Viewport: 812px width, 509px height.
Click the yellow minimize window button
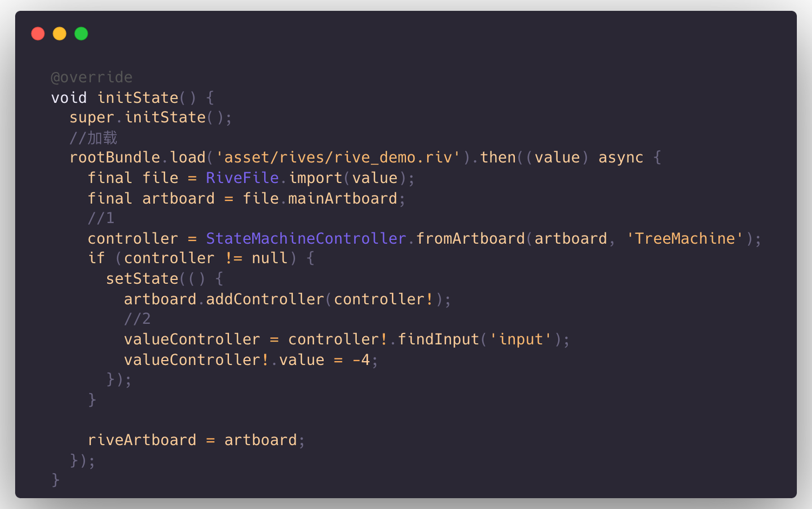[59, 34]
